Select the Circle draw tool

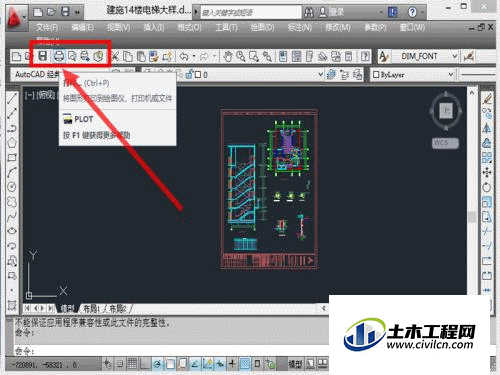pyautogui.click(x=12, y=187)
